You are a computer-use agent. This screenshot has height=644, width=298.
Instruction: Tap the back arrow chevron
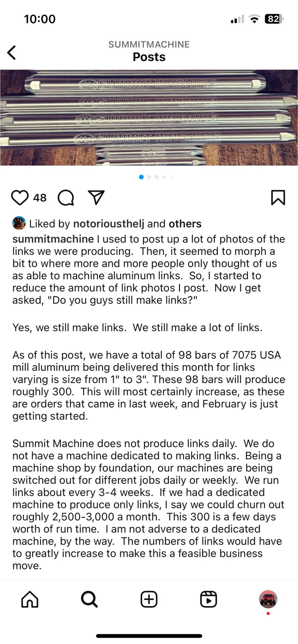(12, 53)
